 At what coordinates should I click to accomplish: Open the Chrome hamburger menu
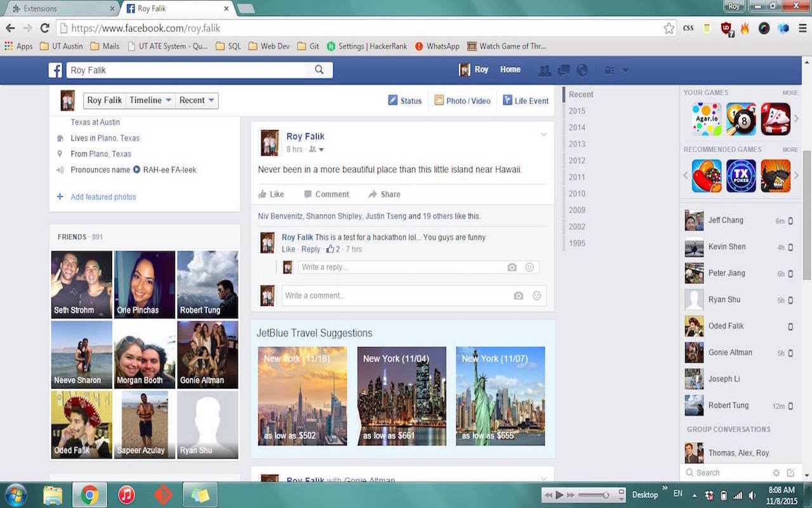802,28
